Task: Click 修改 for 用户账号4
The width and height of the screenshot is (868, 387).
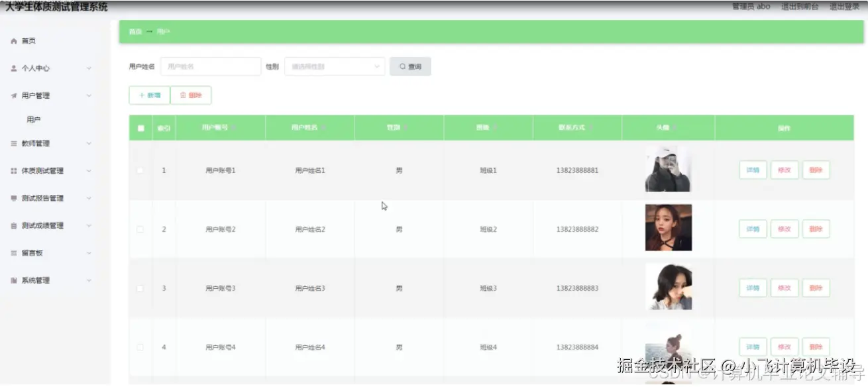Action: (x=785, y=347)
